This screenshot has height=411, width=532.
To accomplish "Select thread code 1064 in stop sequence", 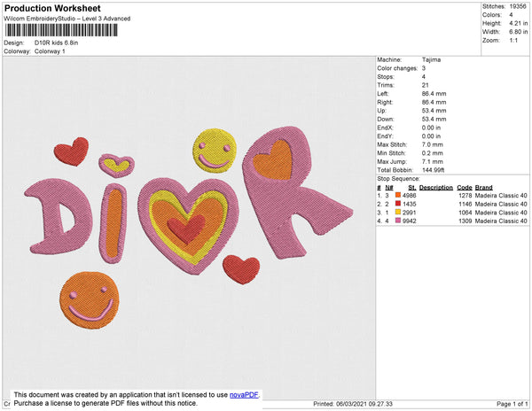I will pos(465,213).
